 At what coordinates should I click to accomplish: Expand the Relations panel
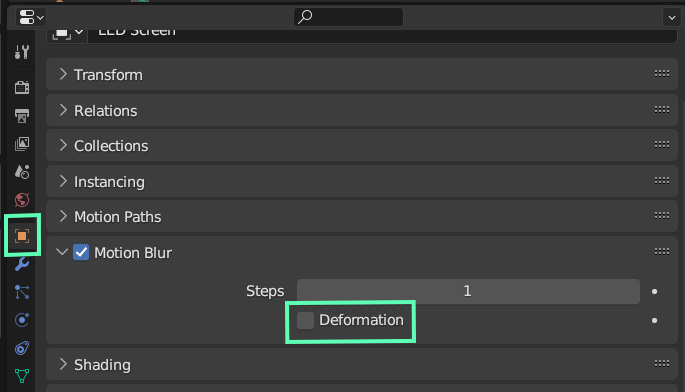(x=63, y=110)
